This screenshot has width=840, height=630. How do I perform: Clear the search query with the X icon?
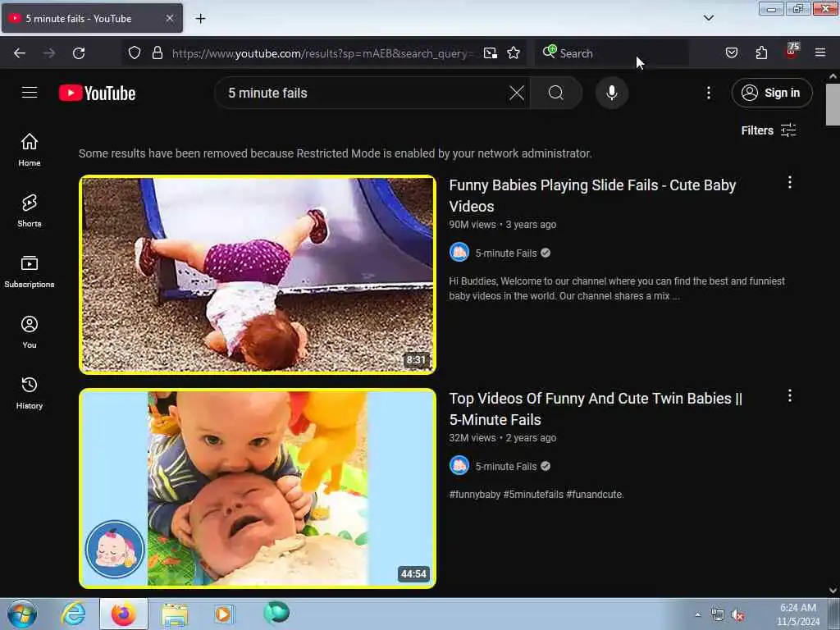pos(517,93)
